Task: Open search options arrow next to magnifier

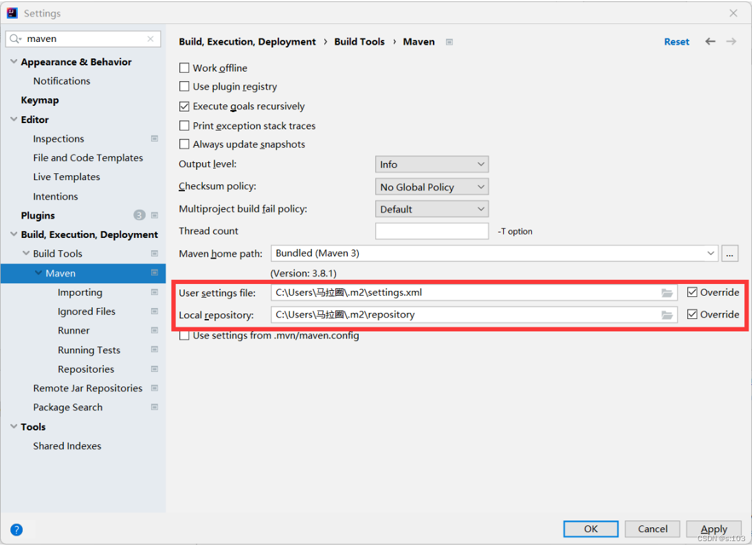Action: [20, 40]
